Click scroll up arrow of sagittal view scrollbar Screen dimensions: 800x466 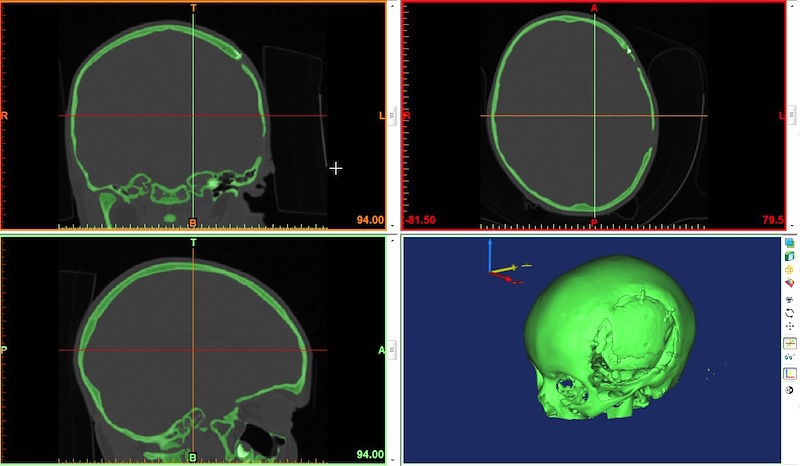tap(392, 241)
